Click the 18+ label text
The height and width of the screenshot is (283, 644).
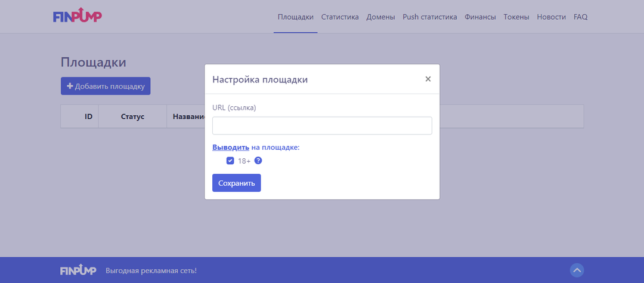[244, 161]
